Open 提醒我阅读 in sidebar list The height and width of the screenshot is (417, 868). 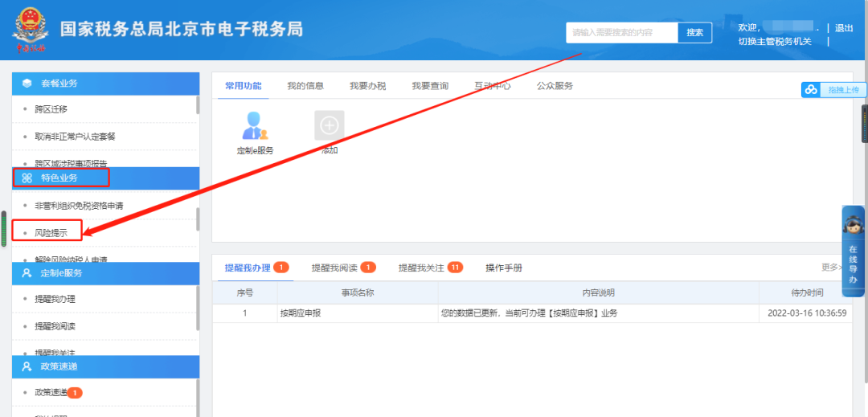[55, 326]
